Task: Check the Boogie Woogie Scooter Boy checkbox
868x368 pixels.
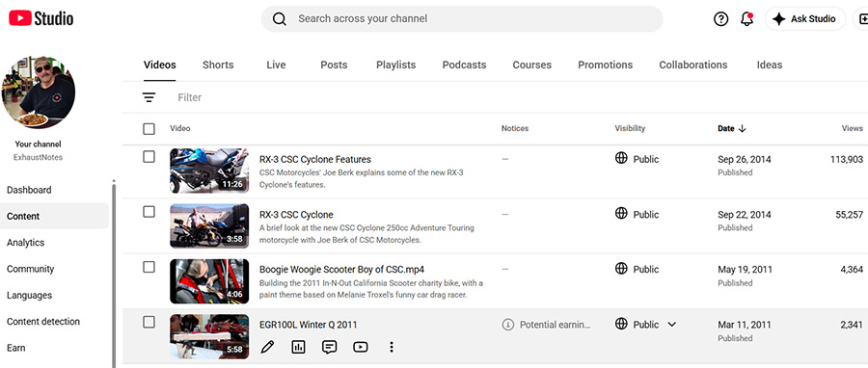Action: (x=149, y=267)
